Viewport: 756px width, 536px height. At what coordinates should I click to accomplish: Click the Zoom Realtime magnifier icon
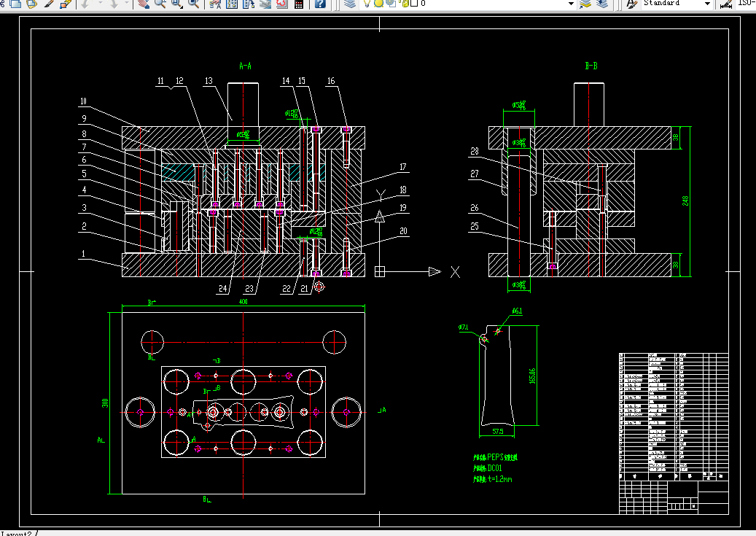[160, 4]
